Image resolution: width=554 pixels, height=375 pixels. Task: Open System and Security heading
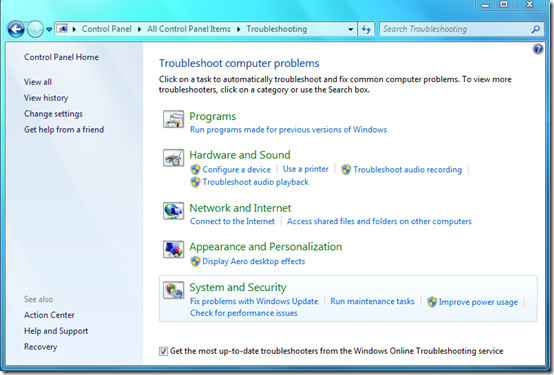(238, 287)
